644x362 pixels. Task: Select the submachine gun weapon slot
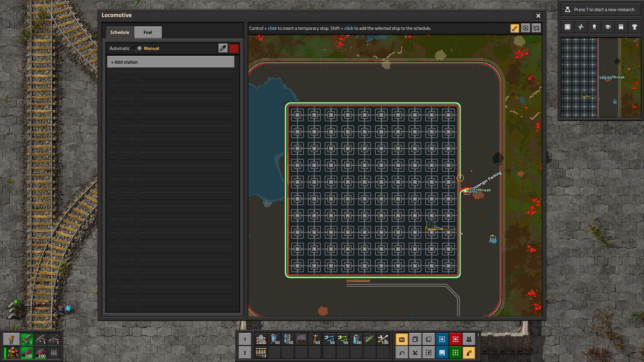pos(40,339)
